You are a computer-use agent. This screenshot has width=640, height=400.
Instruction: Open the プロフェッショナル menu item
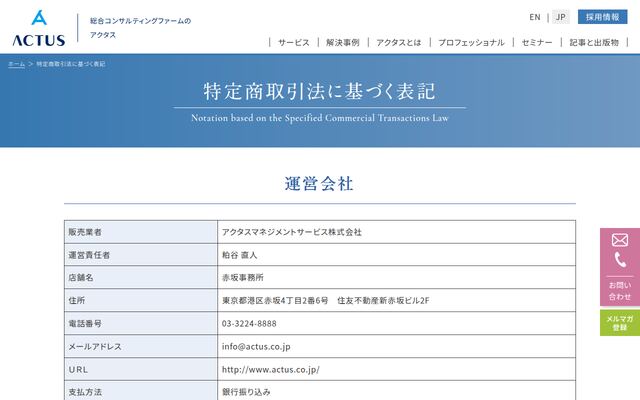pyautogui.click(x=471, y=42)
